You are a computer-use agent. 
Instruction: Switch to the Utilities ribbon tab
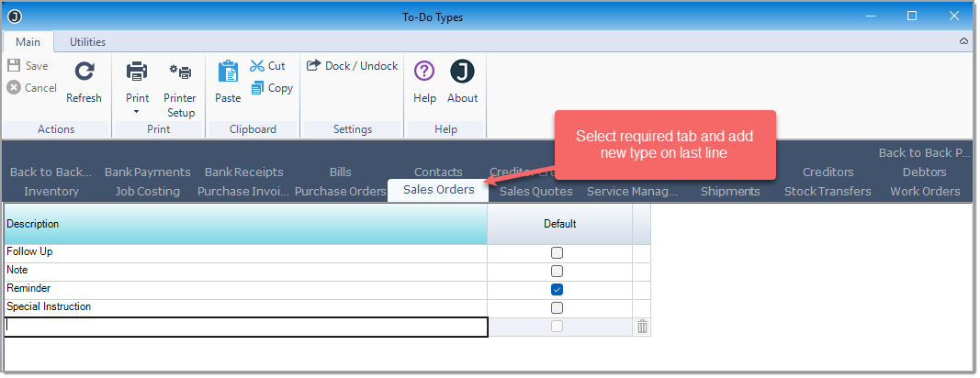pos(87,42)
